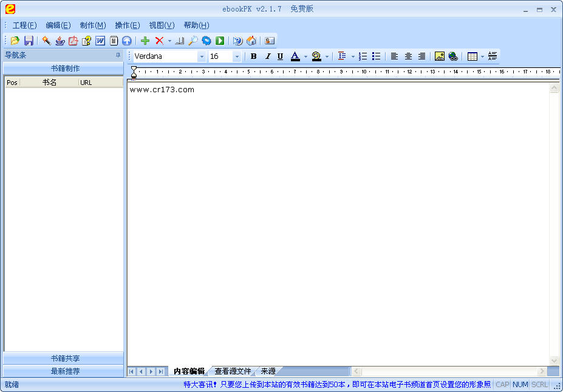
Task: Click the 最新推荐 panel button
Action: coord(64,371)
